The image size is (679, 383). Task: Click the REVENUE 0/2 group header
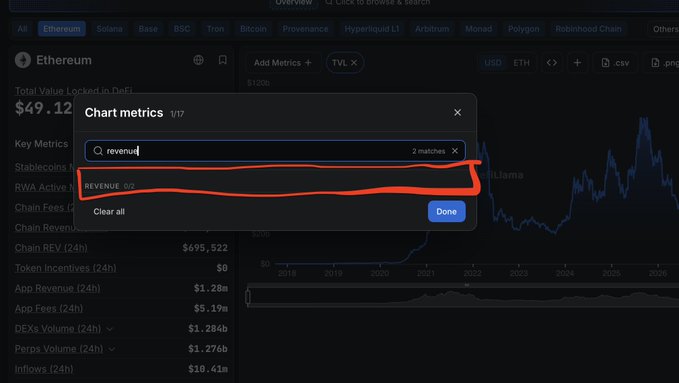click(110, 186)
